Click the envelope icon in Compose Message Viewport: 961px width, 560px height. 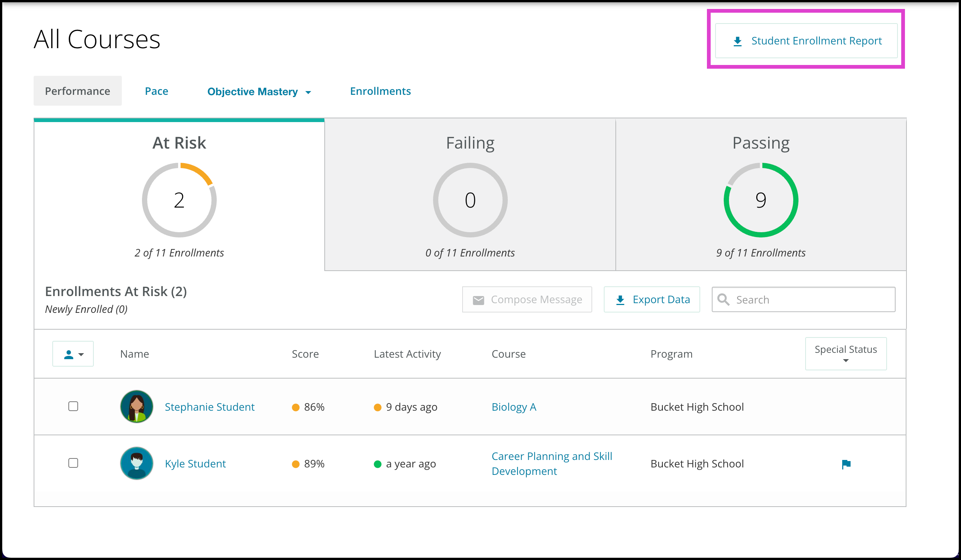(x=478, y=300)
